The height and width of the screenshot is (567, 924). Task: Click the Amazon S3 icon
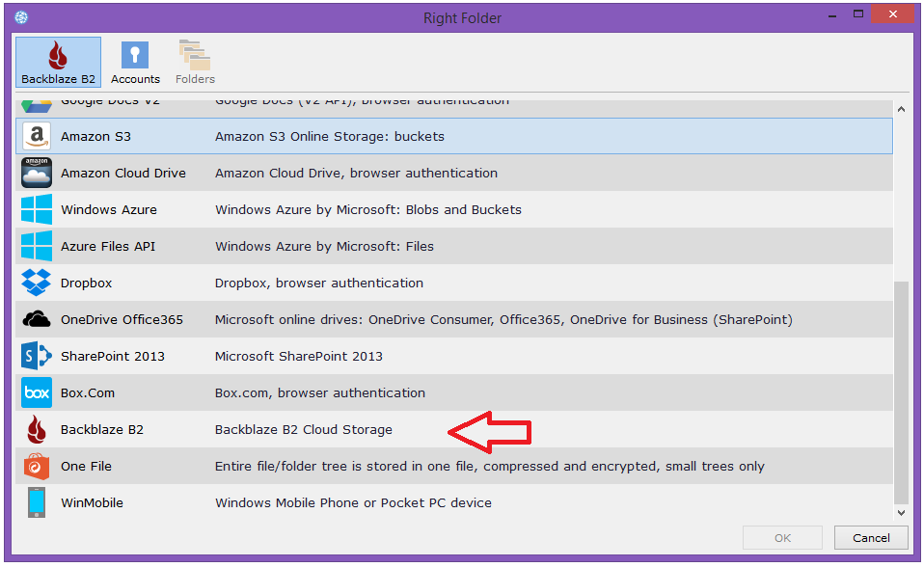[37, 137]
